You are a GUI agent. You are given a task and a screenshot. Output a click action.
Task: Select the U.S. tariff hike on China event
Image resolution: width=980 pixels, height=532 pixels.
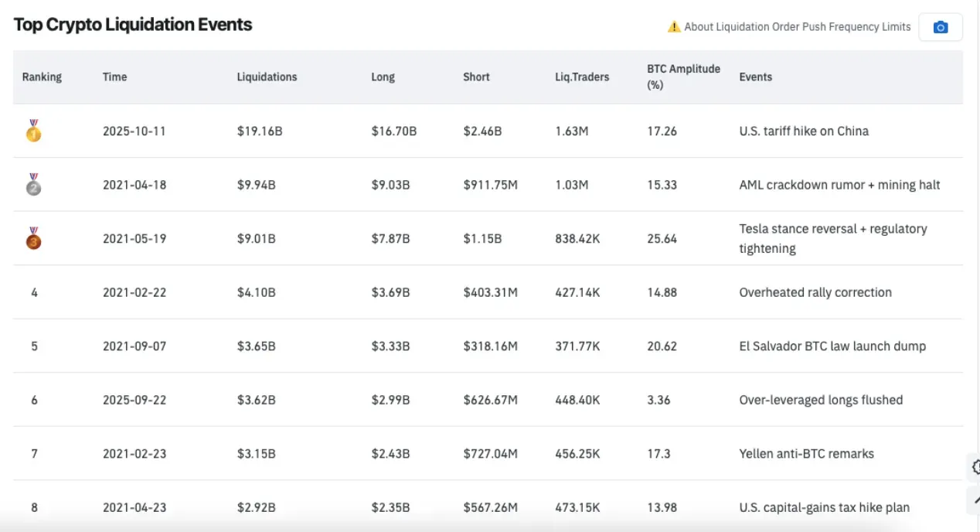804,131
